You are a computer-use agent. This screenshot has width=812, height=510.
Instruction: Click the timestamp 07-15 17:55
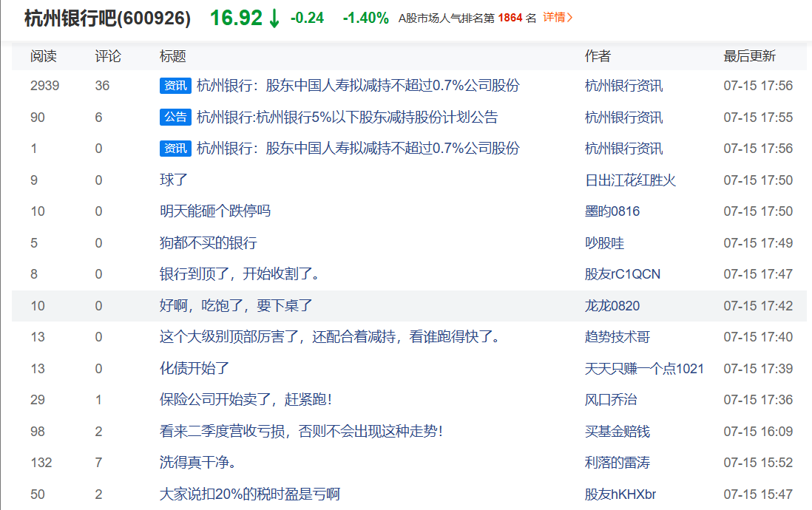[x=758, y=117]
